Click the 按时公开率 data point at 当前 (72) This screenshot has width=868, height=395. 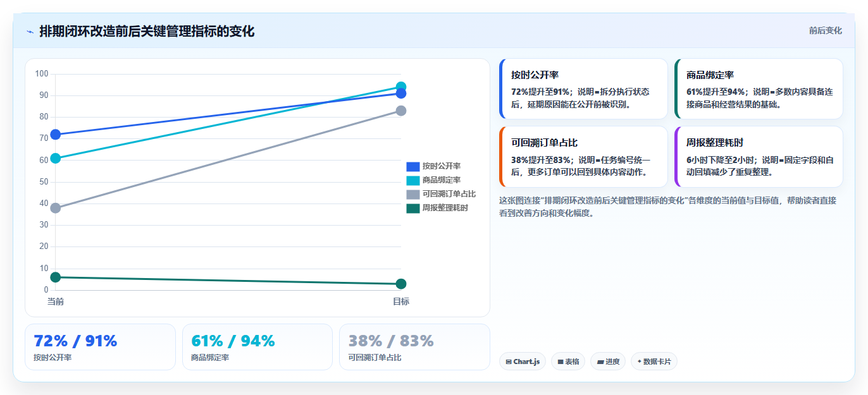56,134
